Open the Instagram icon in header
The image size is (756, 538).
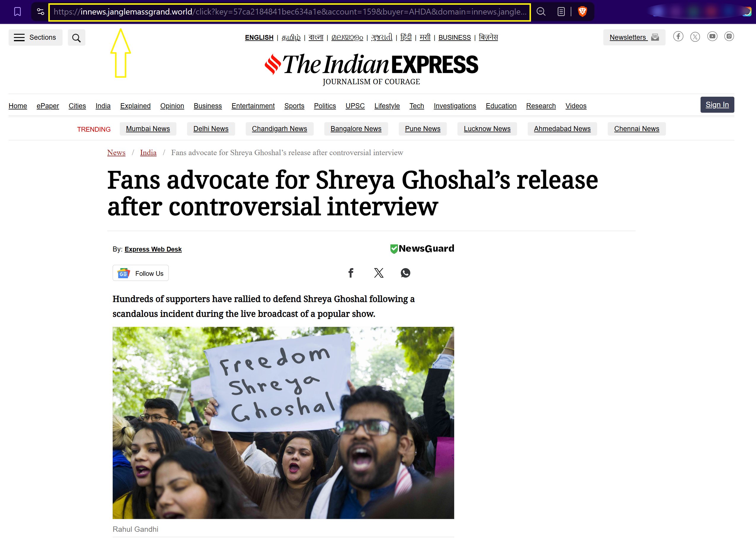click(729, 36)
